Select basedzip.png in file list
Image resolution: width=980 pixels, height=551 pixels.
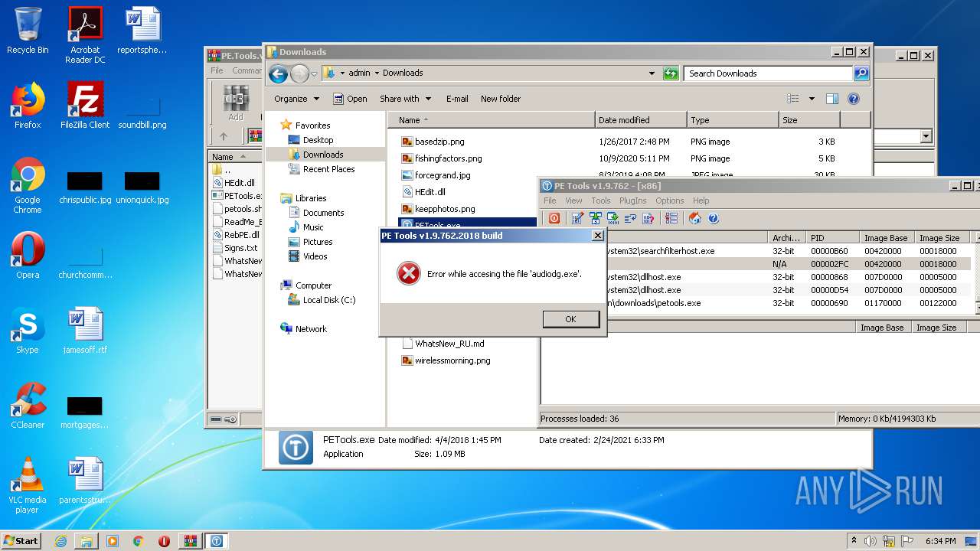439,142
